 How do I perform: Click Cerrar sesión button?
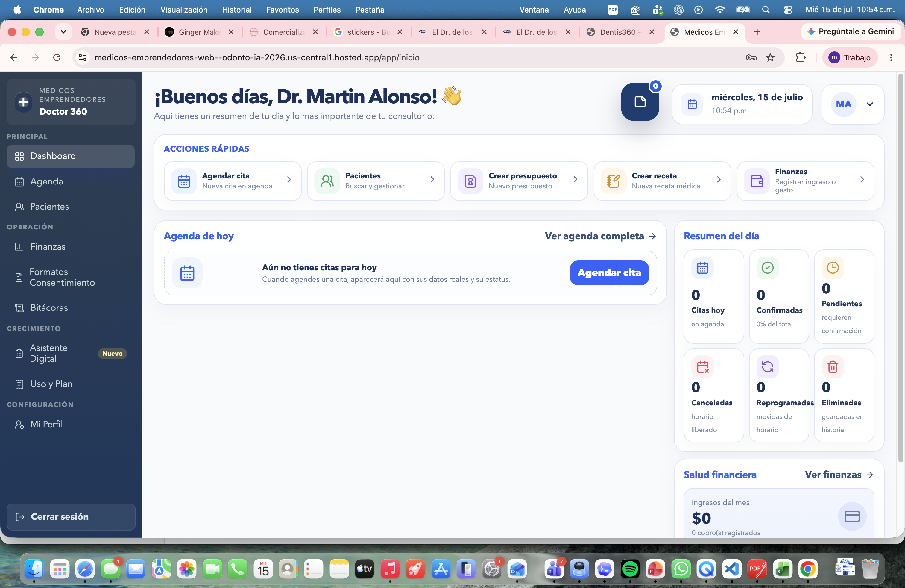tap(71, 516)
